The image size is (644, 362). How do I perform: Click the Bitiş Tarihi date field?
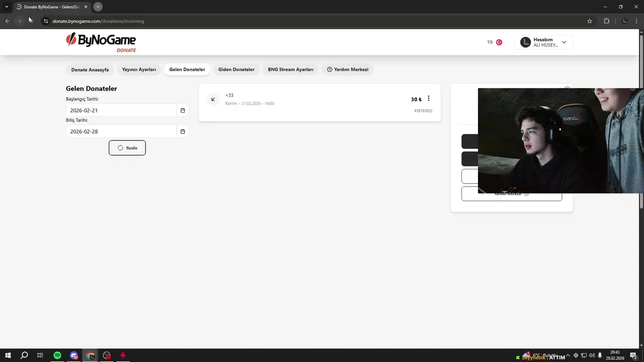[x=121, y=132]
